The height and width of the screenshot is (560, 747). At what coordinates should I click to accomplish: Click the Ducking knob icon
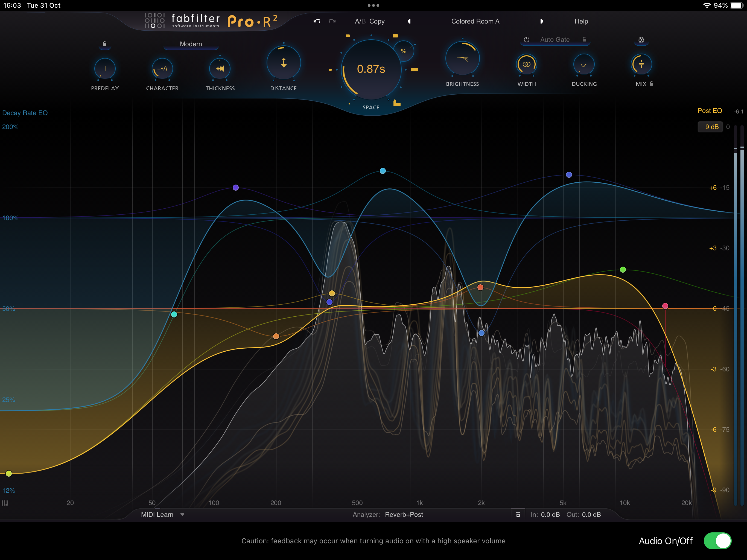(x=584, y=65)
